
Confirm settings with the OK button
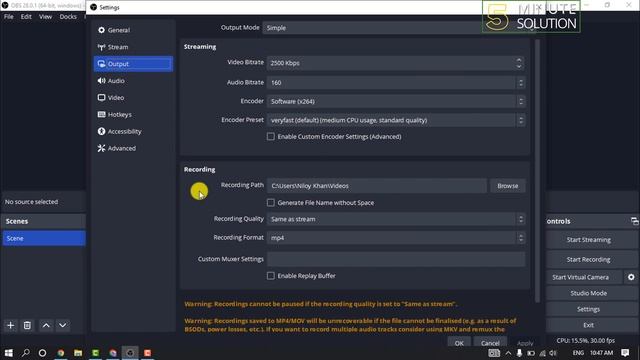pyautogui.click(x=459, y=343)
